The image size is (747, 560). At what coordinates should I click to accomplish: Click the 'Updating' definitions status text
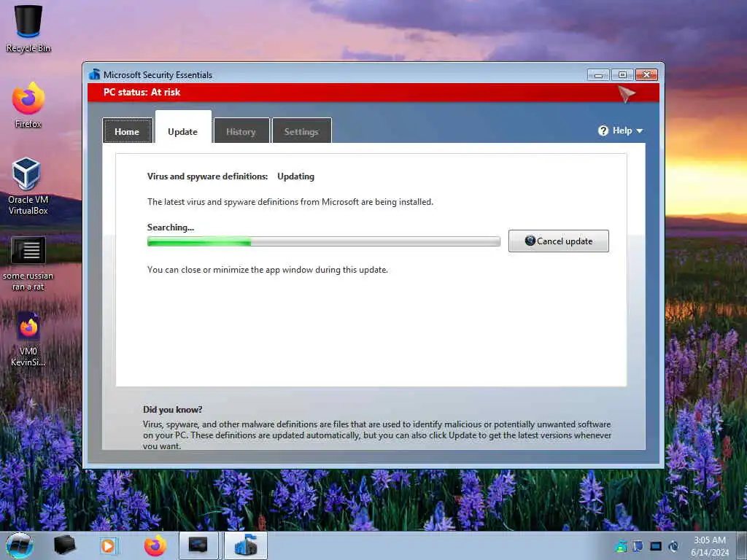(296, 176)
